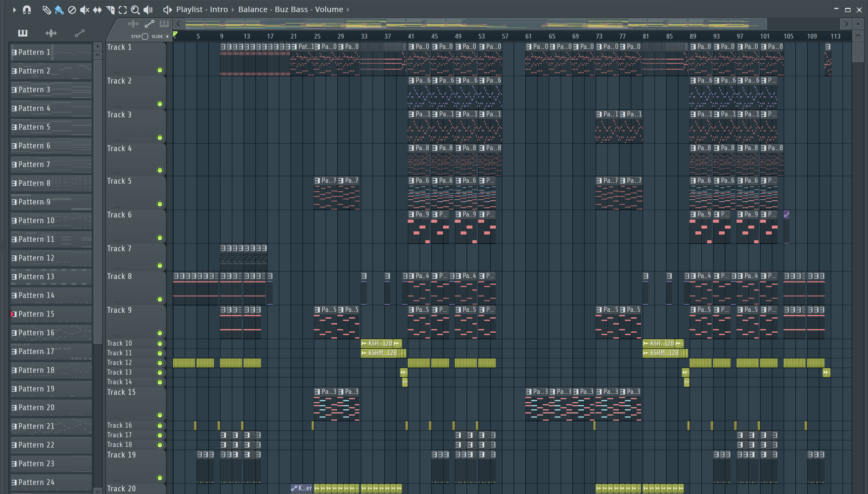Mute Track 16 with its green LED
This screenshot has width=868, height=494.
coord(160,426)
